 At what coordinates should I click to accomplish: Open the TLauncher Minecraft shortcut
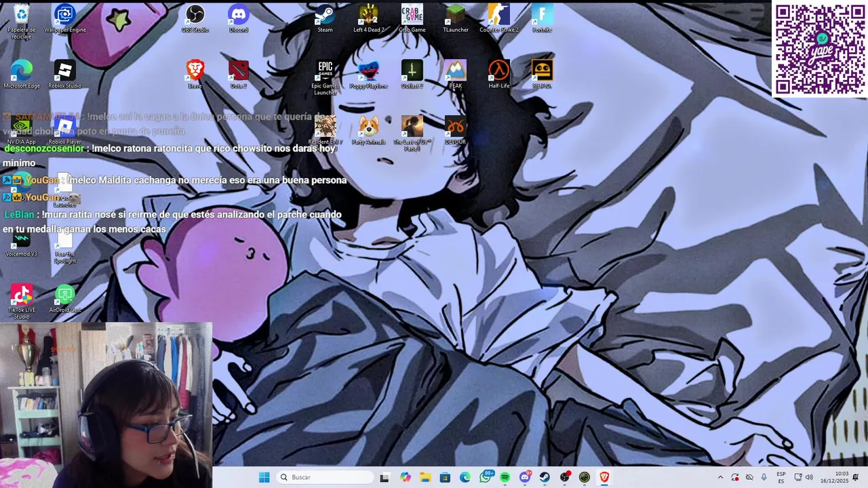456,18
